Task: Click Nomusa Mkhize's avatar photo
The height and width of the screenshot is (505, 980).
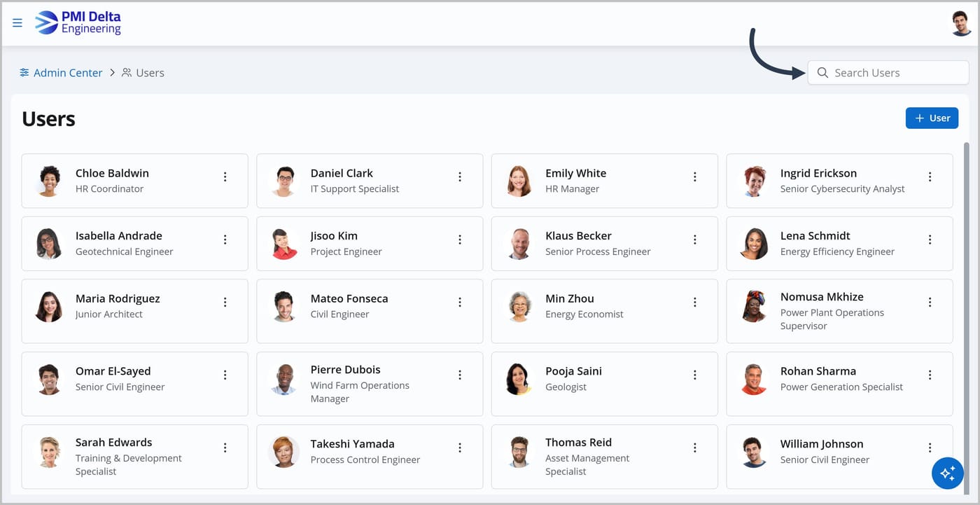Action: (x=754, y=307)
